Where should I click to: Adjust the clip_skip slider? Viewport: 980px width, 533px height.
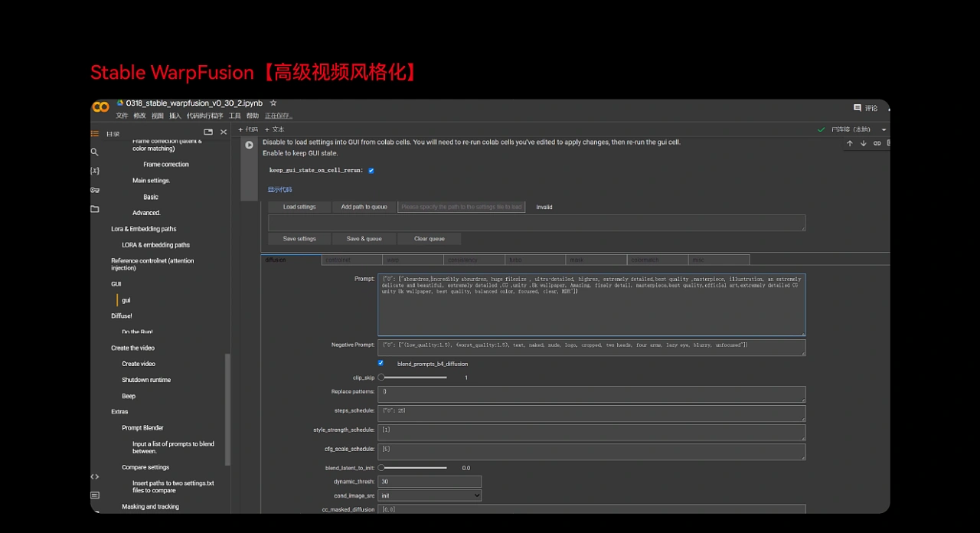point(415,378)
